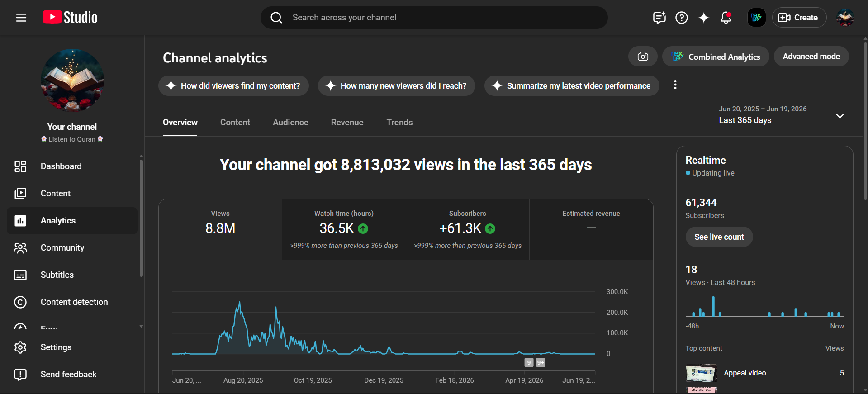Image resolution: width=868 pixels, height=394 pixels.
Task: Click the camera screenshot icon button
Action: click(x=643, y=57)
